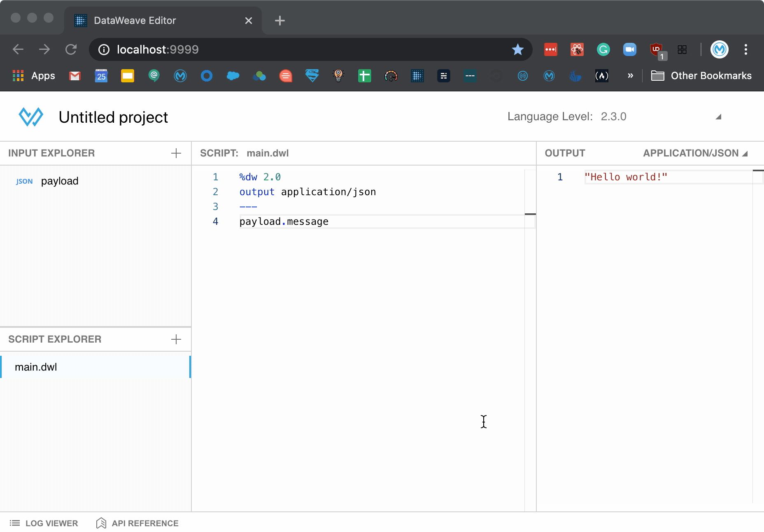Select the payload input item
The height and width of the screenshot is (532, 764).
59,181
